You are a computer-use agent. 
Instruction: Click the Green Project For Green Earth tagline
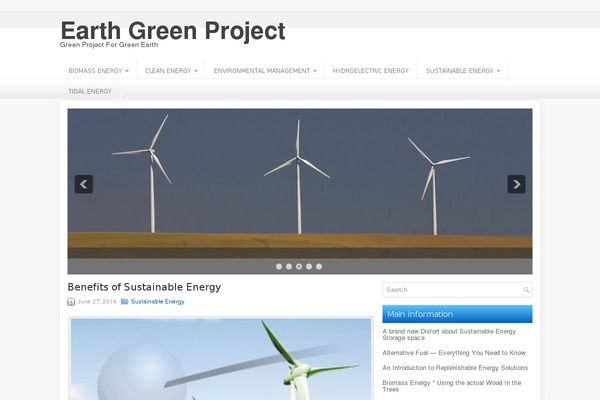click(x=109, y=45)
